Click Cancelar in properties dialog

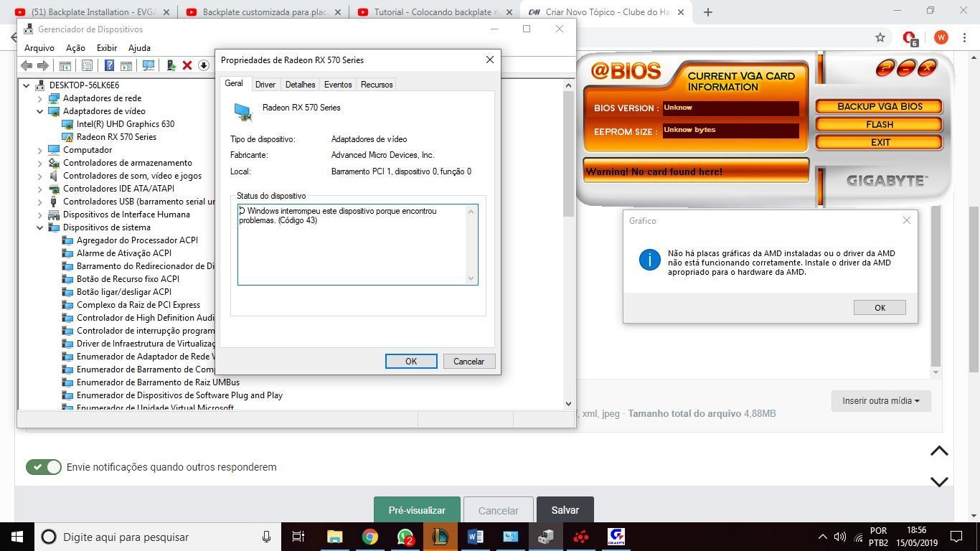tap(468, 362)
